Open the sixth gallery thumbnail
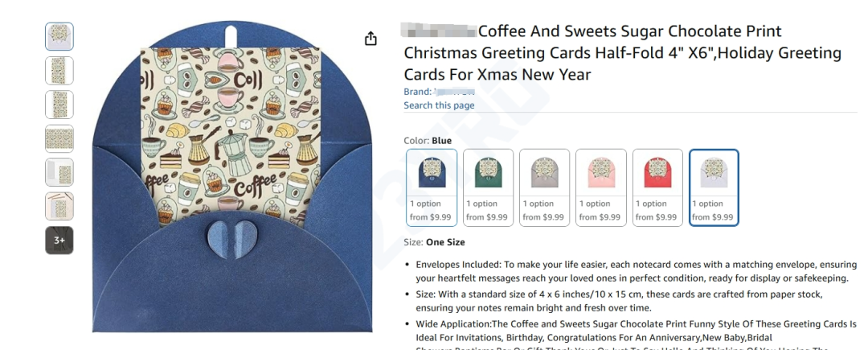 tap(59, 206)
